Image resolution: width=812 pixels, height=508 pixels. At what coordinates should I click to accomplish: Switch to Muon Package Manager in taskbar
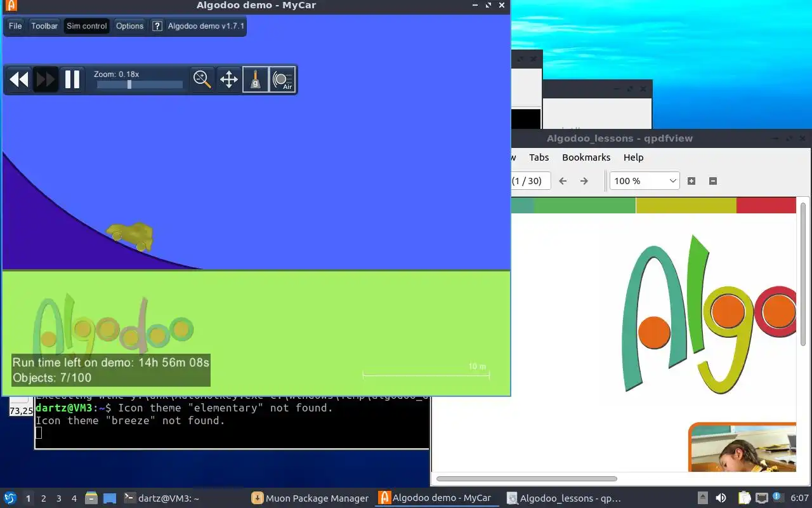click(310, 498)
